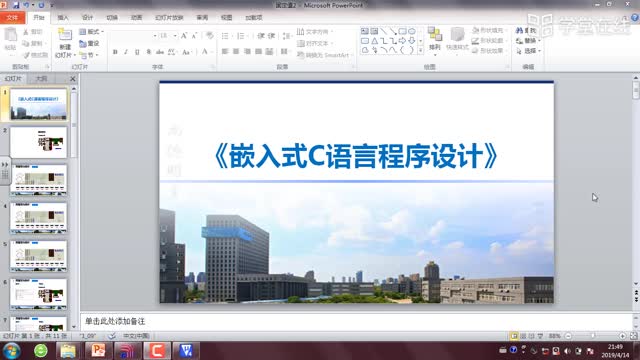640x360 pixels.
Task: Switch to the Slide Show (幻灯片放映) tab
Action: pyautogui.click(x=169, y=18)
